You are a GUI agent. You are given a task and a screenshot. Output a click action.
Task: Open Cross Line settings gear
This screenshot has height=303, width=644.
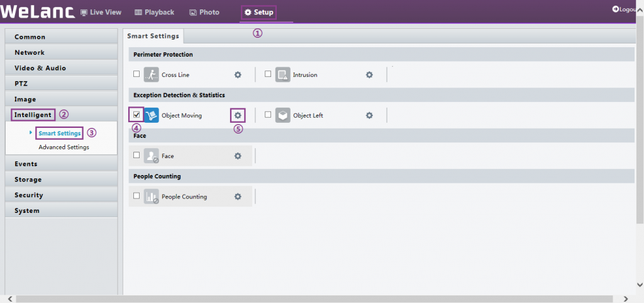(x=238, y=75)
